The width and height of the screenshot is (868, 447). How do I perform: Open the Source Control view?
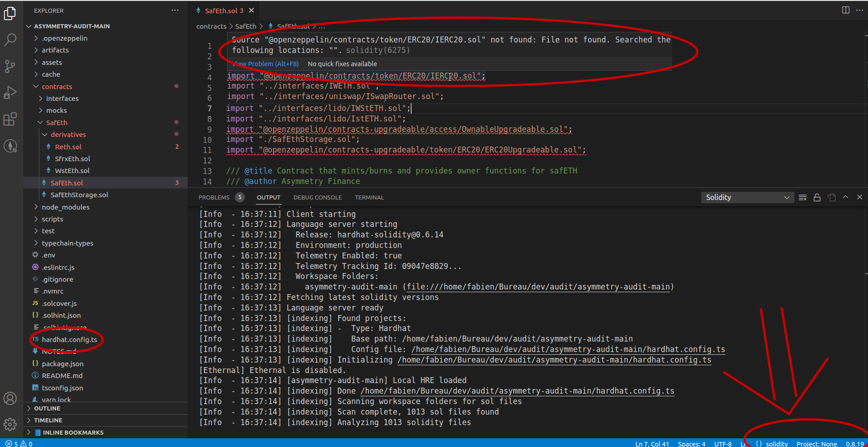(x=10, y=66)
